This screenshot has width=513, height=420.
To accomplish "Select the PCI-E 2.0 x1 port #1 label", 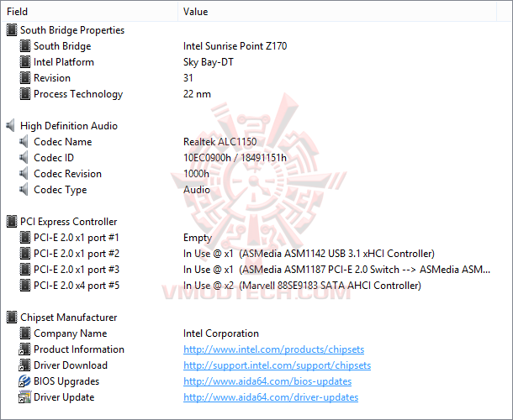I will pyautogui.click(x=77, y=238).
